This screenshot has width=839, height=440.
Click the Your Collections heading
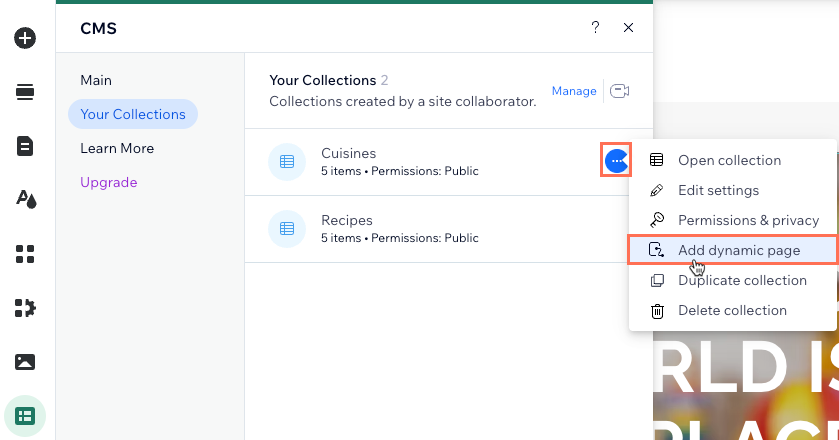coord(323,80)
